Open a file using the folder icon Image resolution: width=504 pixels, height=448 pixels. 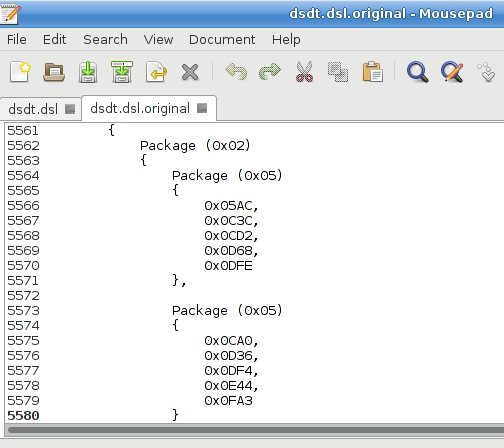click(x=54, y=72)
